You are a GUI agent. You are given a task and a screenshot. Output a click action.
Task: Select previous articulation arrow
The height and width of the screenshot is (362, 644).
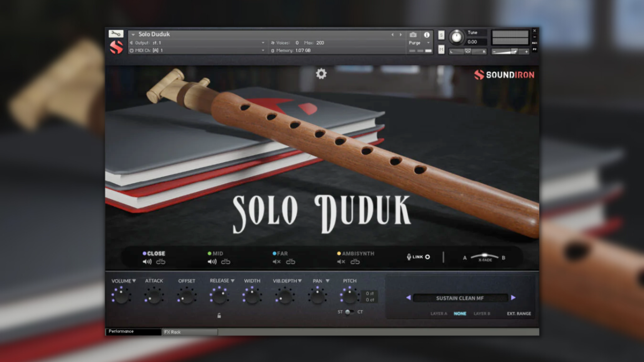pos(408,298)
